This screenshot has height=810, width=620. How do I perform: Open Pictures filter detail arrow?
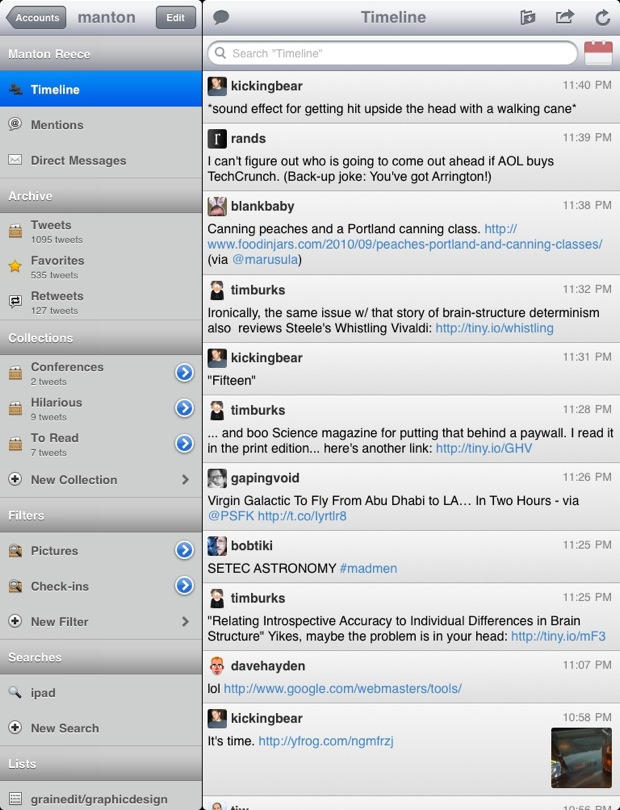tap(184, 550)
